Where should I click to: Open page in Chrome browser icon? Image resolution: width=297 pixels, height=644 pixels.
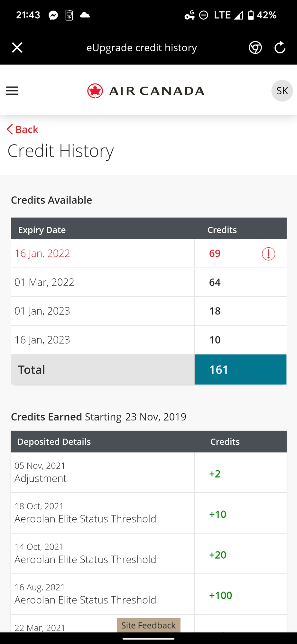255,48
